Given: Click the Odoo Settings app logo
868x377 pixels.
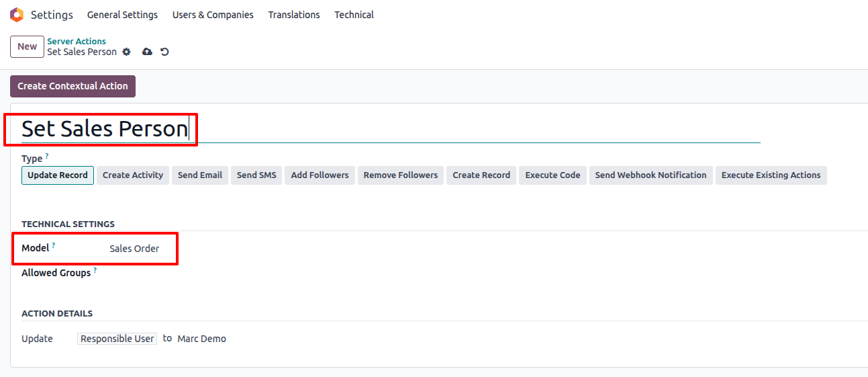Looking at the screenshot, I should coord(17,15).
